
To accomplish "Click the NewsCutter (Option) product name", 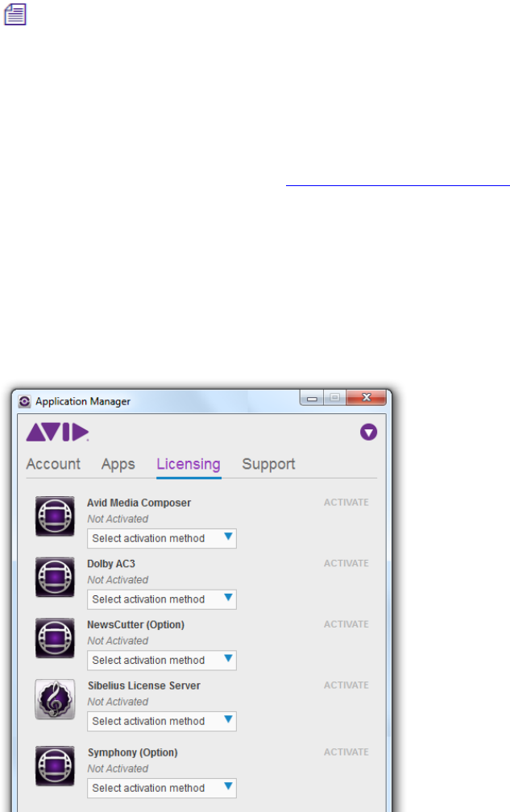I will [135, 625].
